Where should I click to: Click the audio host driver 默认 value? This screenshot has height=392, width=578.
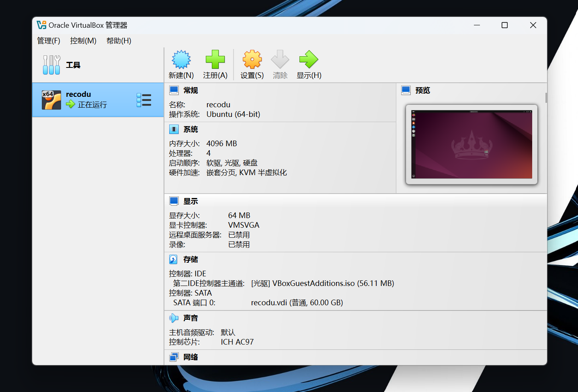228,332
